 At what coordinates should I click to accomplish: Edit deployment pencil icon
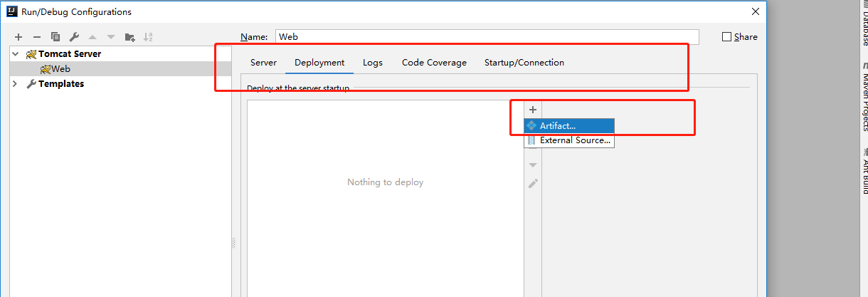coord(532,183)
